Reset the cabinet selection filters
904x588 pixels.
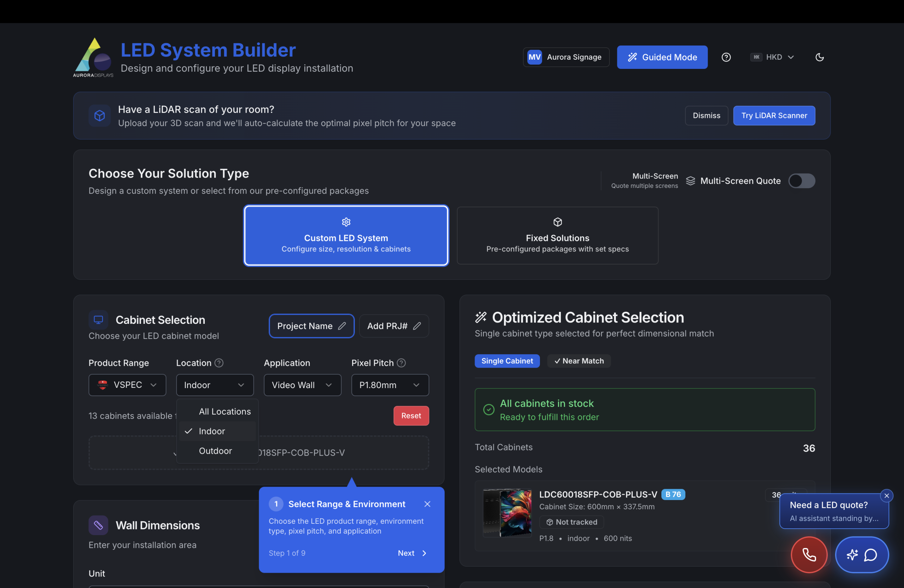(x=411, y=416)
